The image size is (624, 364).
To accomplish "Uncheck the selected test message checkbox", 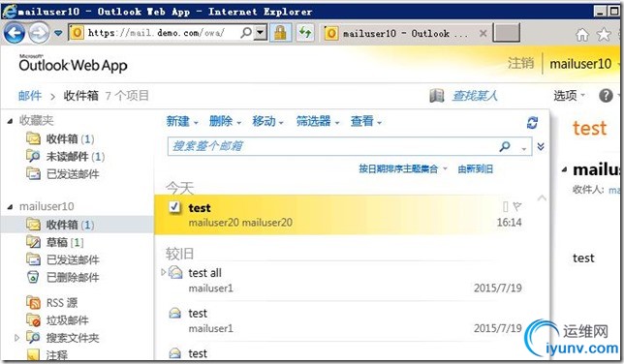I will 173,207.
